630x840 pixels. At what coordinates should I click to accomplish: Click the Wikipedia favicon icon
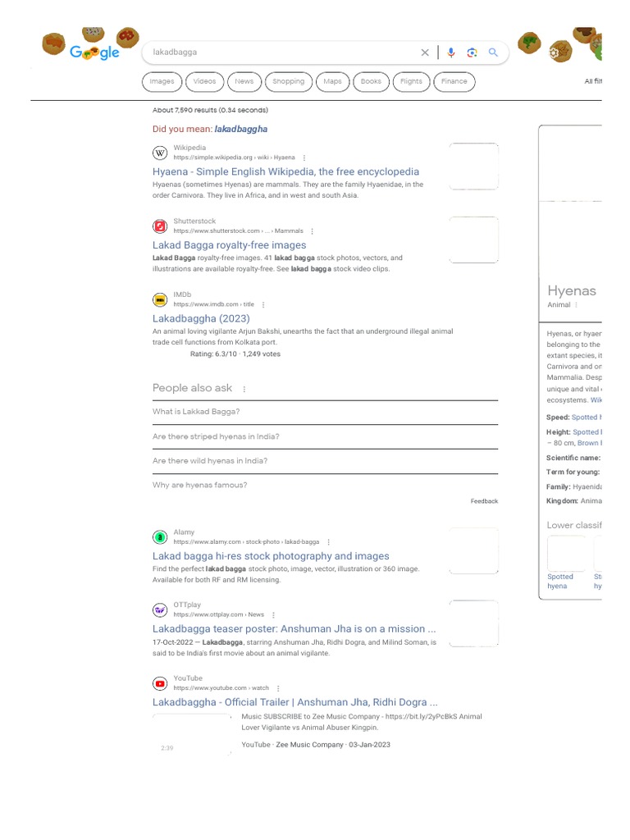pos(160,153)
